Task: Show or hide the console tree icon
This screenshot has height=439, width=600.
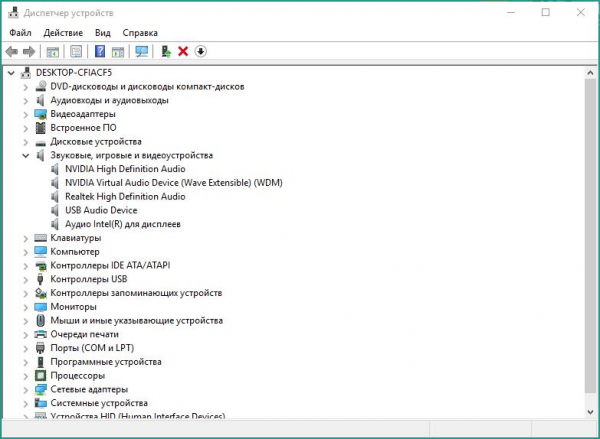Action: 52,51
